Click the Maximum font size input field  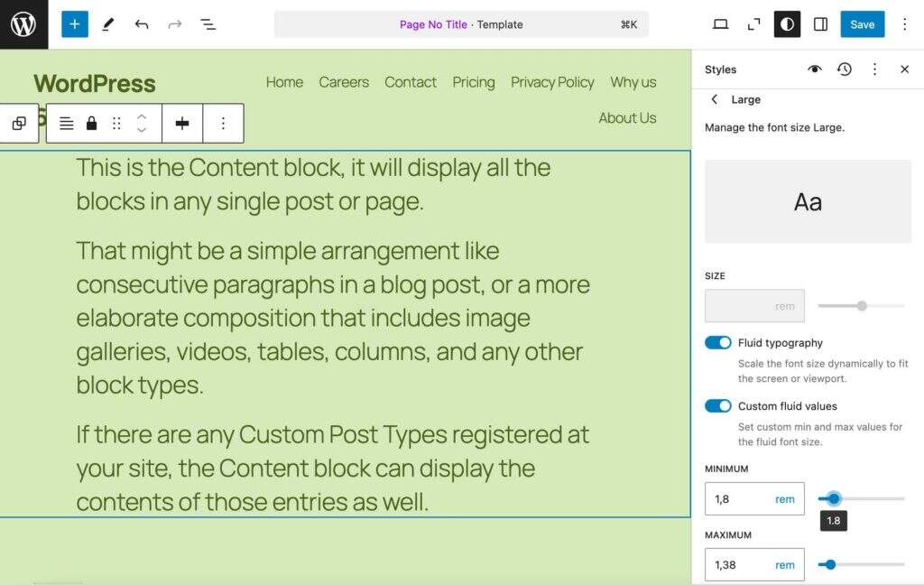tap(738, 565)
